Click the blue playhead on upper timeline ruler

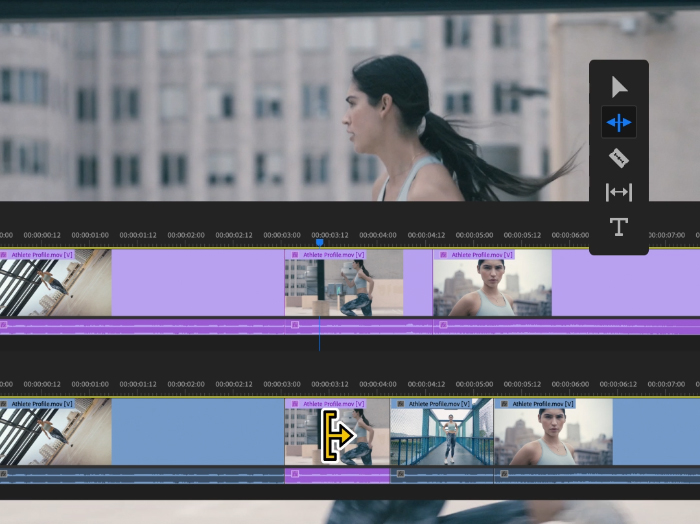(319, 242)
